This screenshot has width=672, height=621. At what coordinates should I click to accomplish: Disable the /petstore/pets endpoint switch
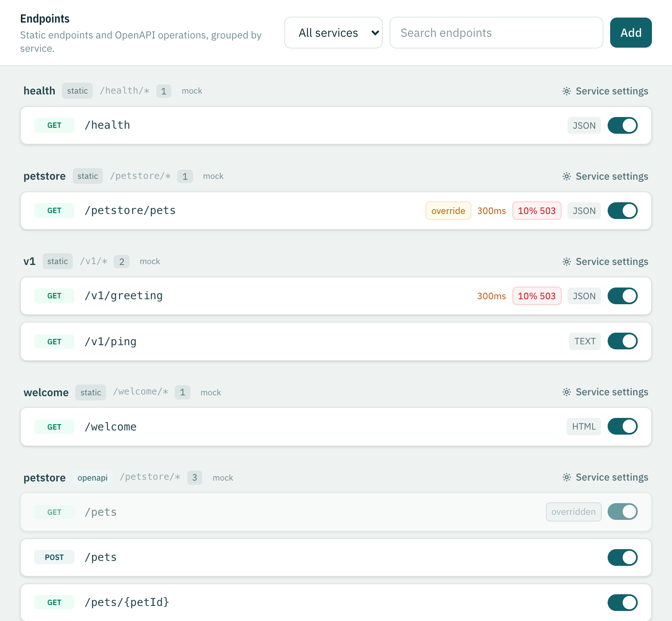622,211
